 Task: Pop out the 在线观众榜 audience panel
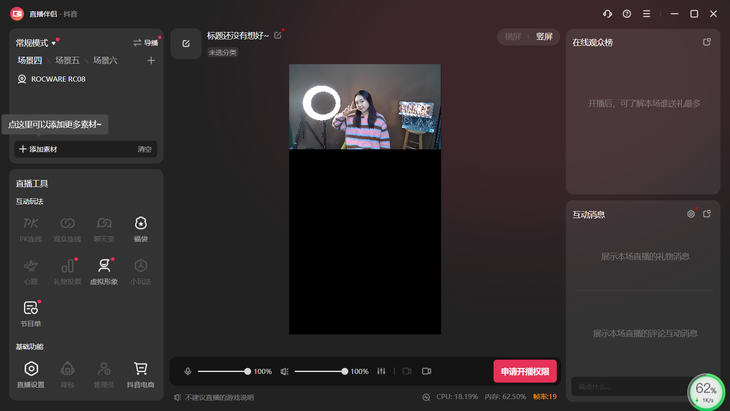707,42
